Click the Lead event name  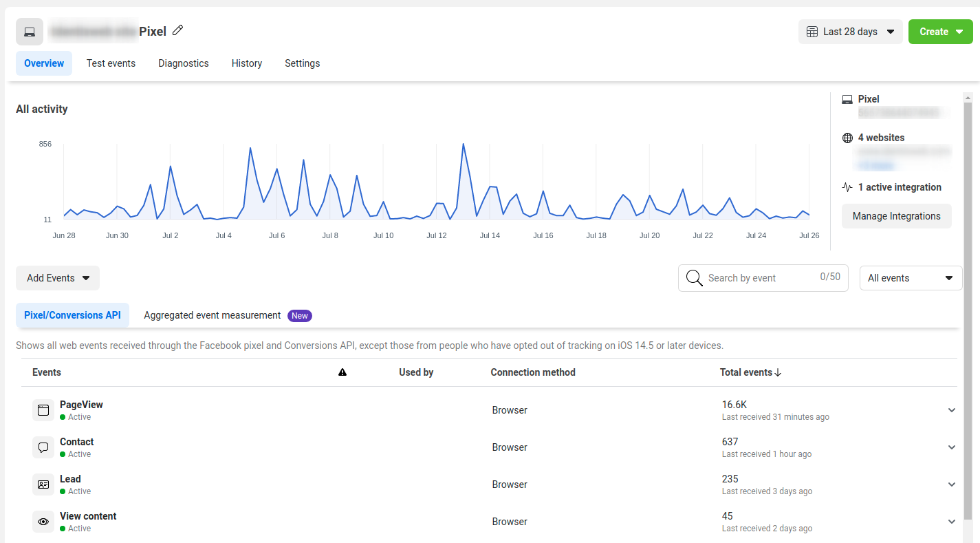(70, 479)
